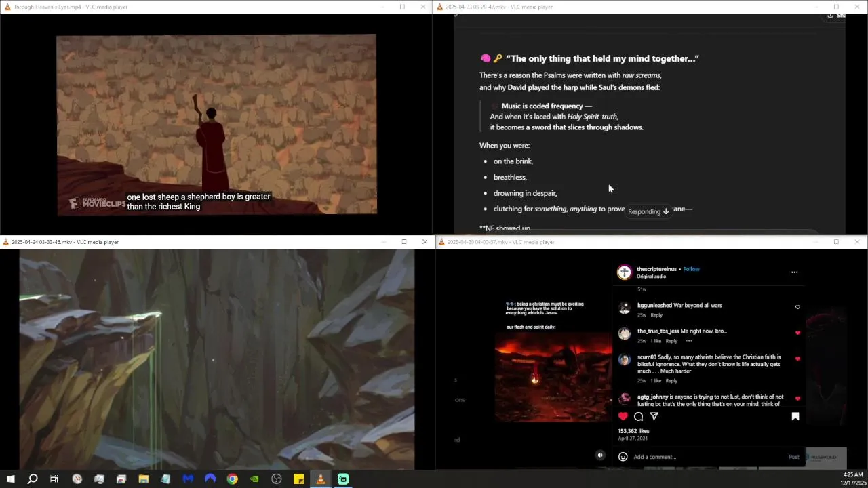Viewport: 868px width, 488px height.
Task: Click the "Music is coded frequency" quote line
Action: coord(547,106)
